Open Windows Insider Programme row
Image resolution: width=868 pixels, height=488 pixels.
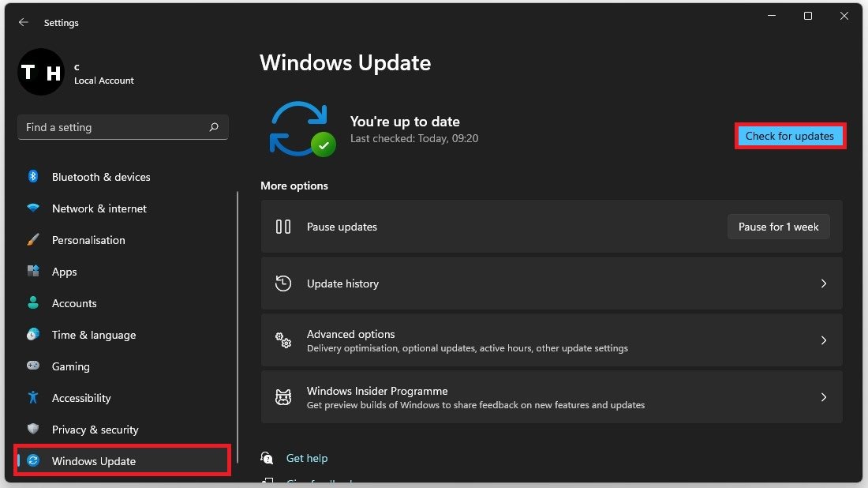click(552, 397)
